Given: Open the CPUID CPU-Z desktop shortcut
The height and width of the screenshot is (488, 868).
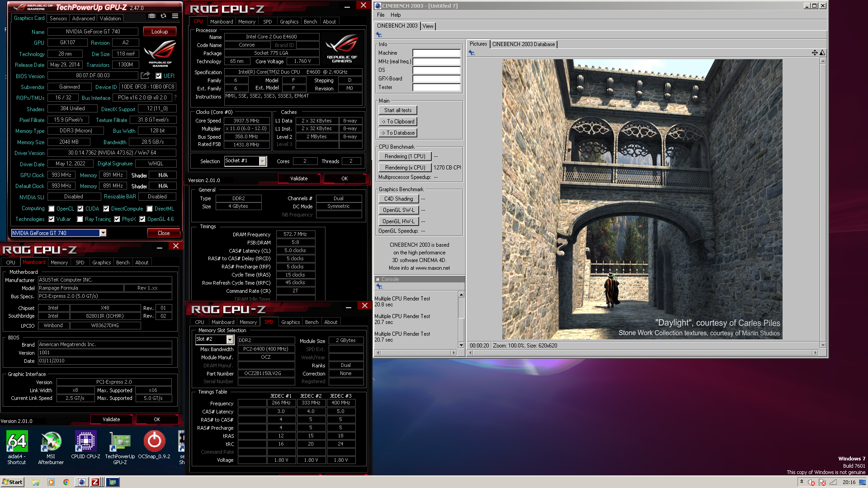Looking at the screenshot, I should pyautogui.click(x=85, y=445).
